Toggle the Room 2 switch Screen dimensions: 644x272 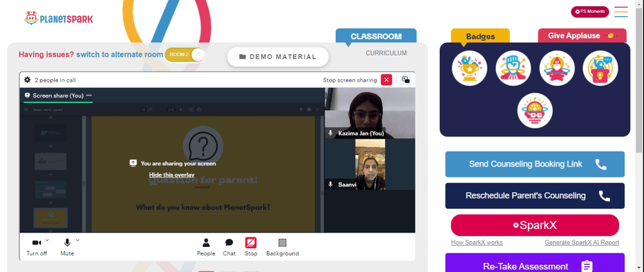pyautogui.click(x=185, y=55)
